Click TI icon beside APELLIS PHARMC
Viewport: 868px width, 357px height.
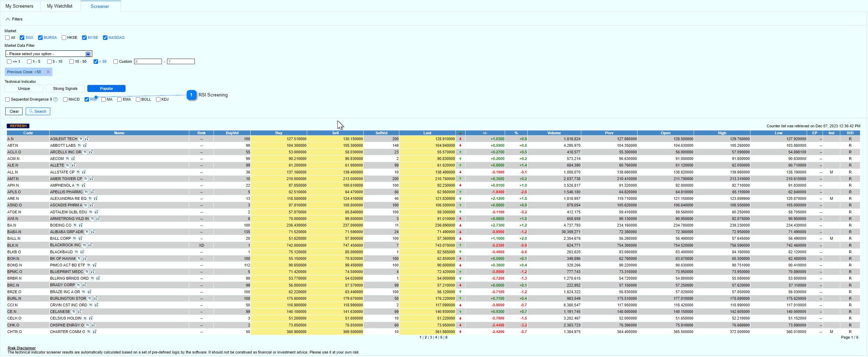[x=86, y=192]
